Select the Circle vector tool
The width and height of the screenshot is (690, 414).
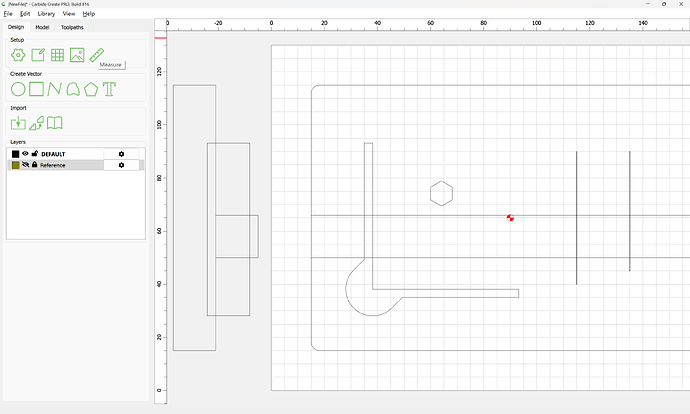tap(18, 89)
